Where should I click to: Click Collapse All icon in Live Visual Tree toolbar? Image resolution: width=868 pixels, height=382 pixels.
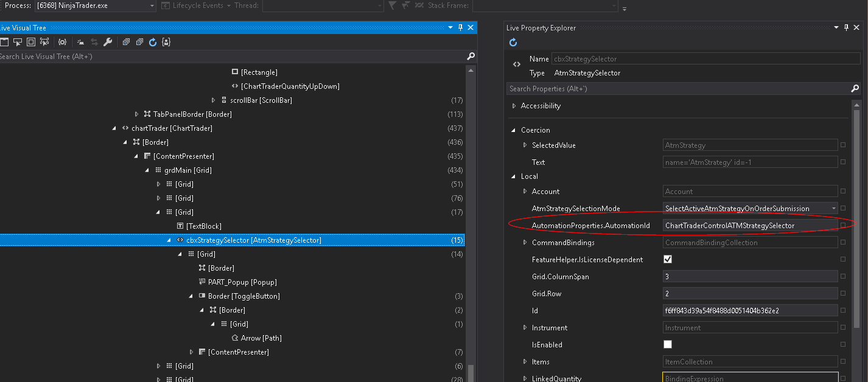(139, 42)
